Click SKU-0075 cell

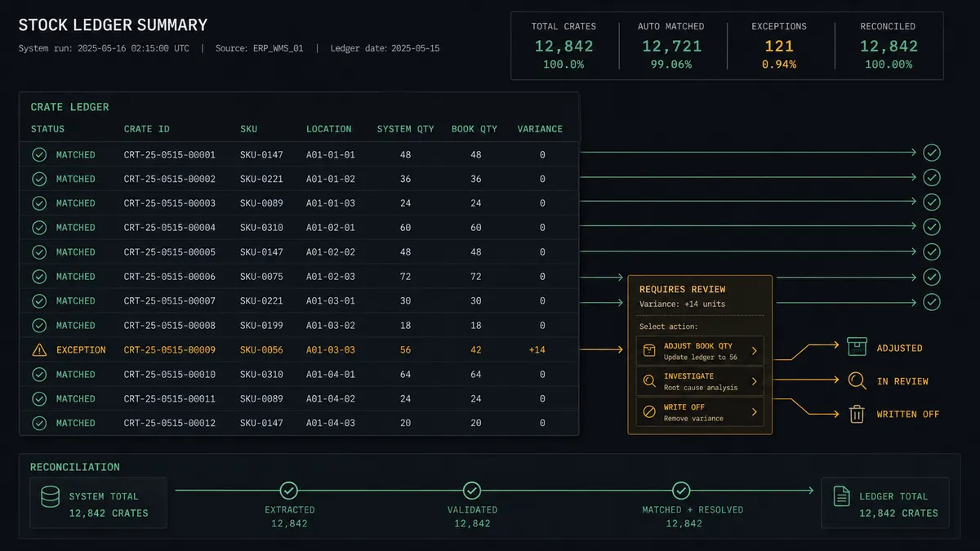261,277
